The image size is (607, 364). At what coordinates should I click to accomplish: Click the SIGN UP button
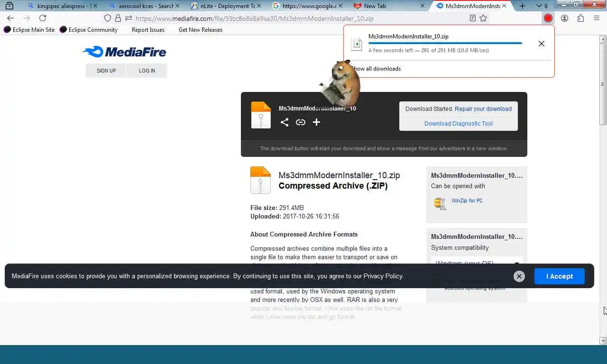tap(106, 71)
